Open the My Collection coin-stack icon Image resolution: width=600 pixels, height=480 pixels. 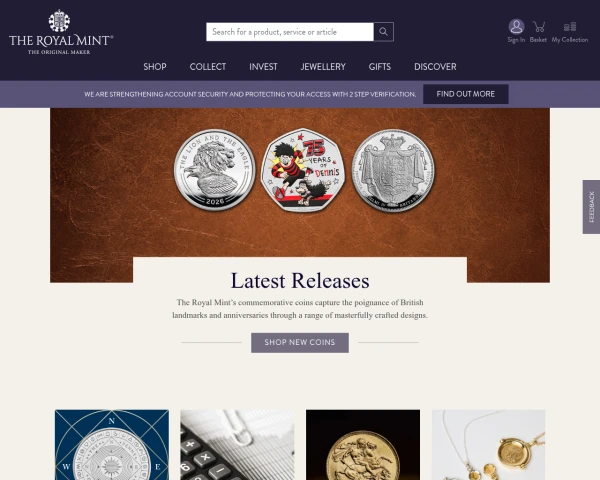570,26
